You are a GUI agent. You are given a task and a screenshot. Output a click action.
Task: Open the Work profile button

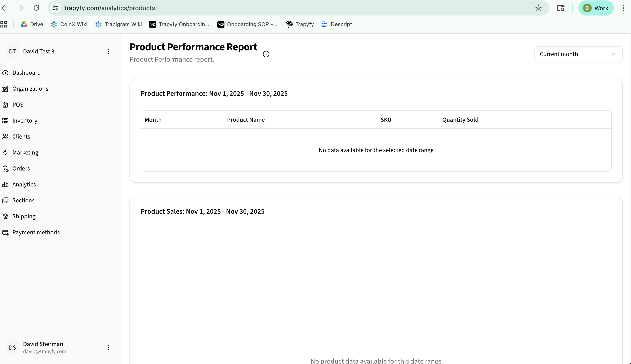coord(596,8)
